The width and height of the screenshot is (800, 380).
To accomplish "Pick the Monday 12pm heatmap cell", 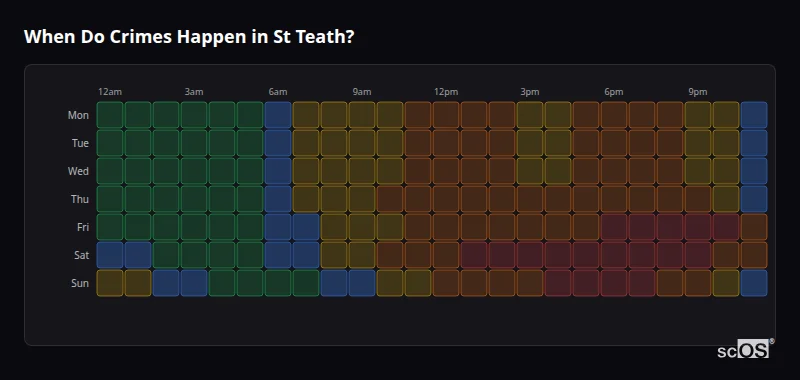I will pyautogui.click(x=446, y=115).
